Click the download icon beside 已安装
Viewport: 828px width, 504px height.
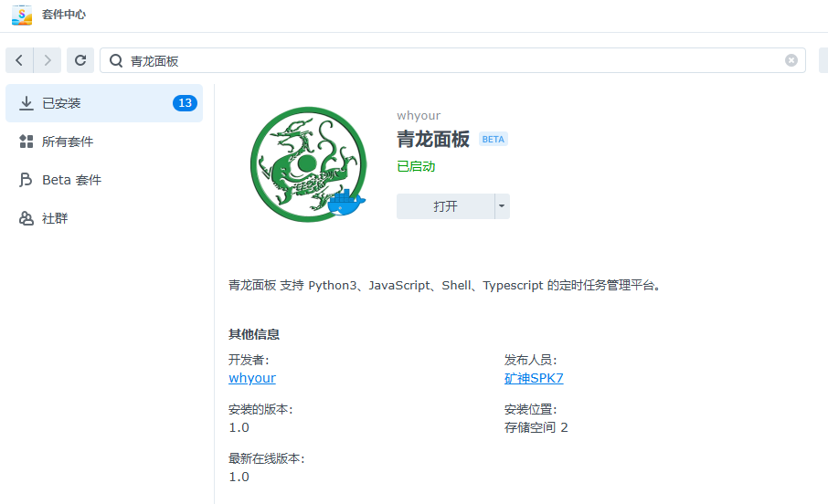26,103
